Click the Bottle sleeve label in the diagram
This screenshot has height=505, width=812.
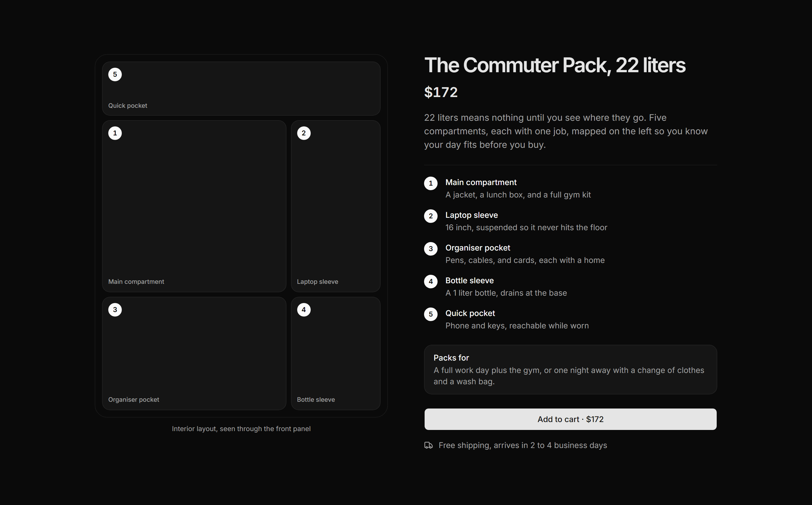(x=316, y=399)
